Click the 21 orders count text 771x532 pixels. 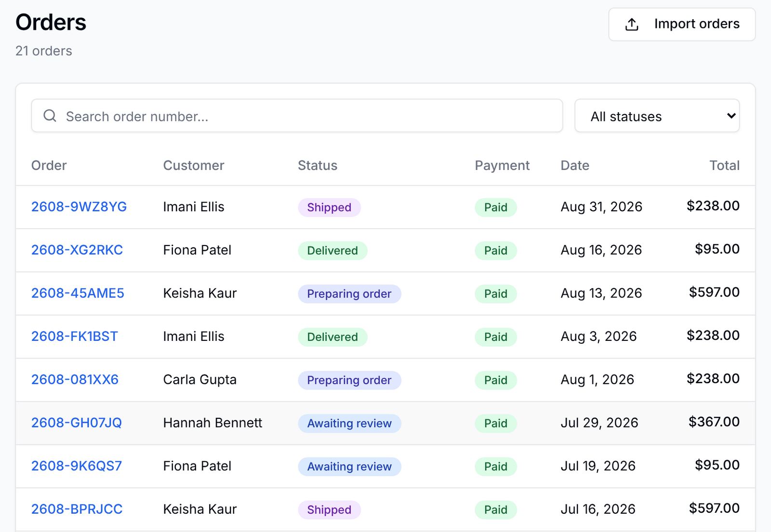44,51
